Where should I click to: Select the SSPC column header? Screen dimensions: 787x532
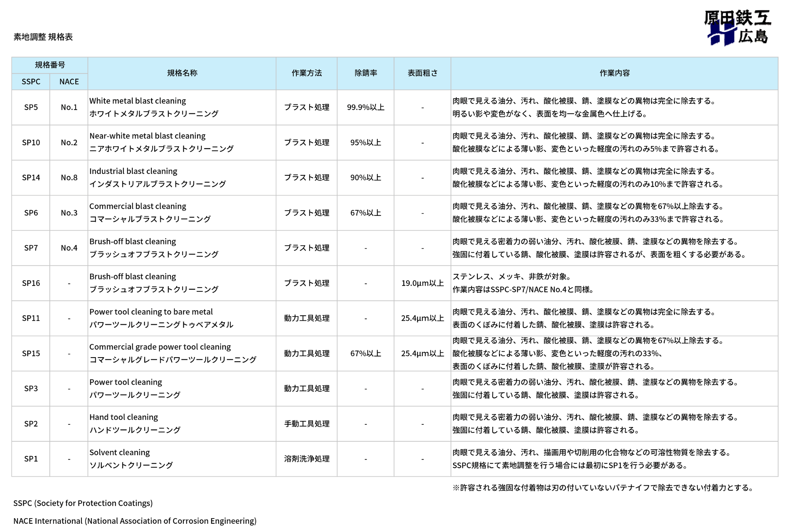click(x=31, y=81)
